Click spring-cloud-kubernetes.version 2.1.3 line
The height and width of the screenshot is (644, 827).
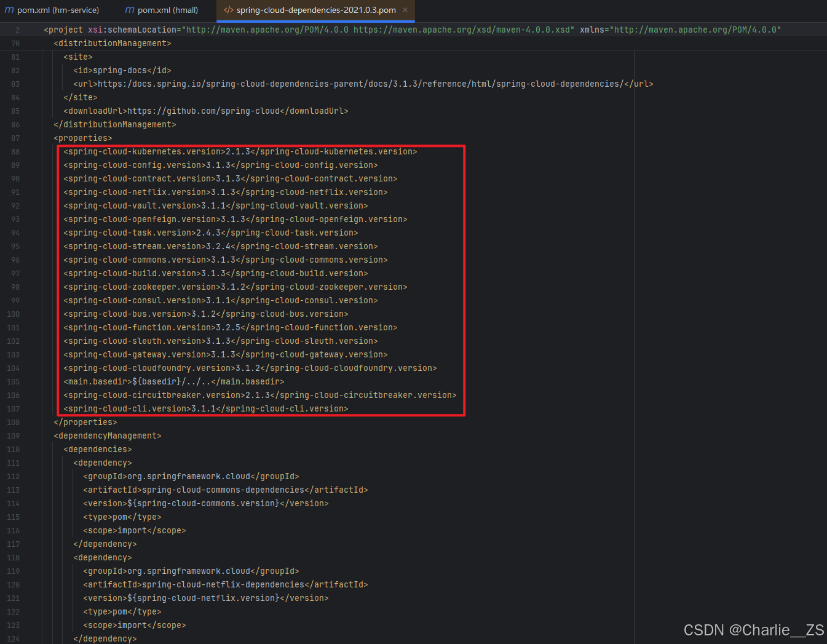pyautogui.click(x=240, y=151)
